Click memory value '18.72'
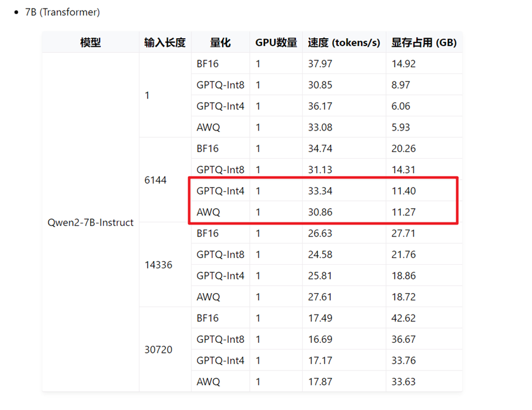This screenshot has width=532, height=410. tap(403, 297)
